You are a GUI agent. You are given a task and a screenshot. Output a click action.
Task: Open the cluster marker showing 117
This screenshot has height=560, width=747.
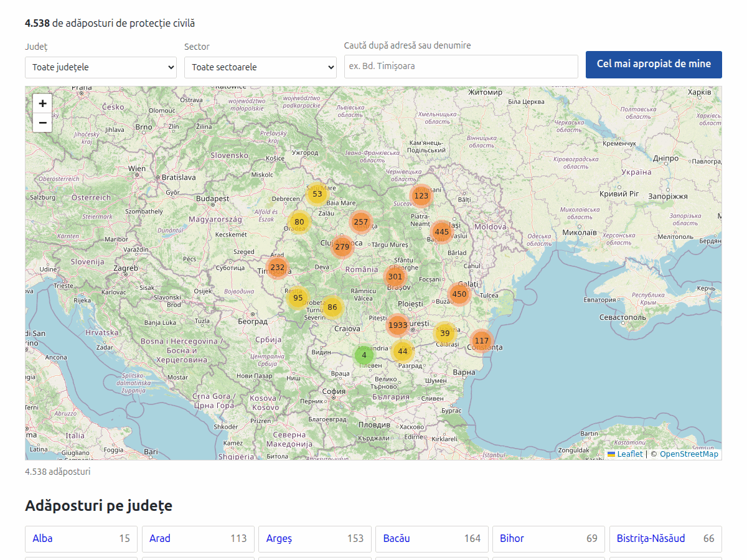tap(481, 341)
